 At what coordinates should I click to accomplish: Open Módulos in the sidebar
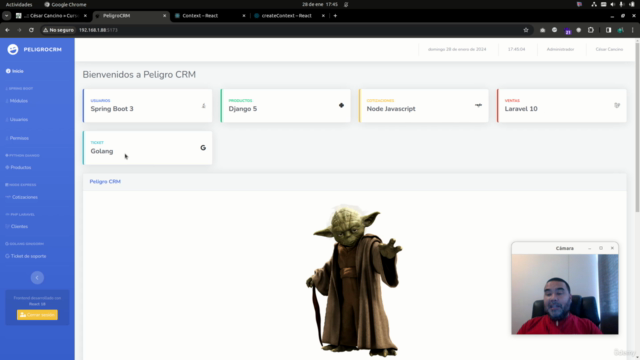pos(17,101)
